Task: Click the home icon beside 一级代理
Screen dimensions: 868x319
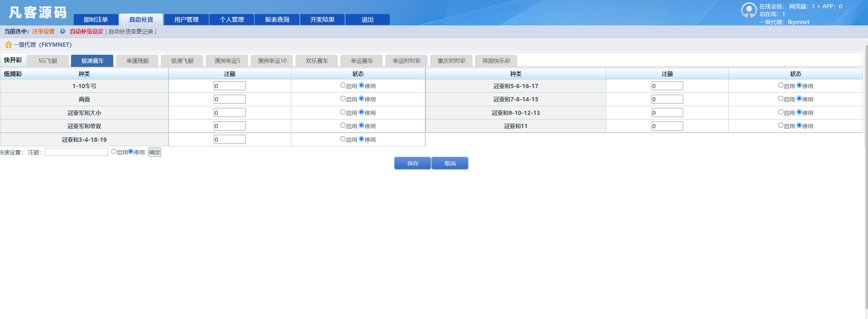Action: point(8,45)
